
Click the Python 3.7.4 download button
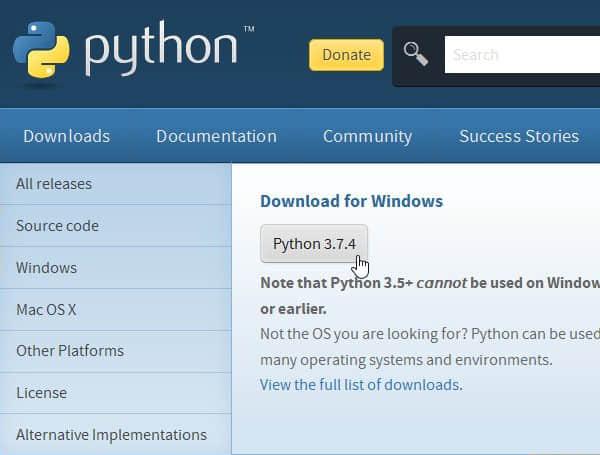[314, 244]
